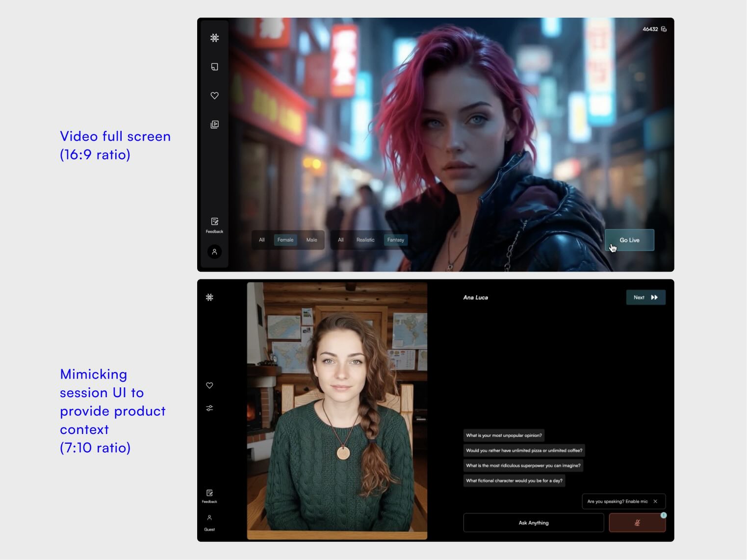Pick 'What fictional character would you be' prompt

click(x=514, y=481)
